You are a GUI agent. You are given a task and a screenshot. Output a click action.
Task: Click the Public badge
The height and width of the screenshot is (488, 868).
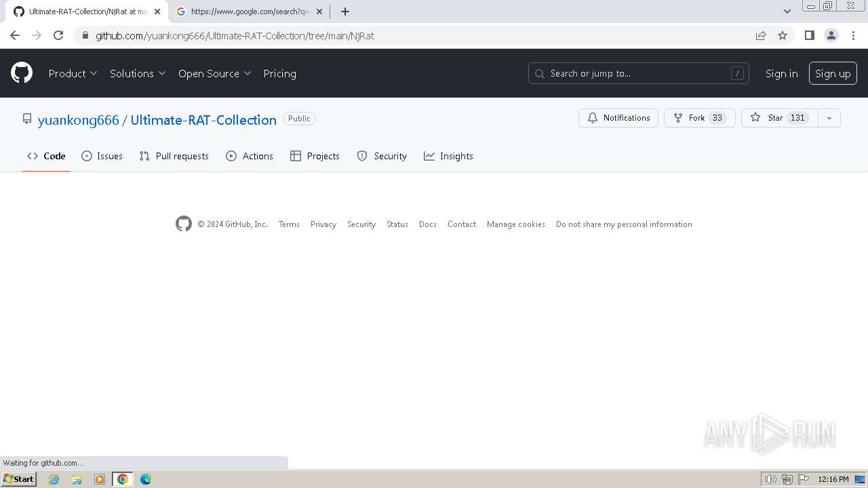(x=299, y=119)
